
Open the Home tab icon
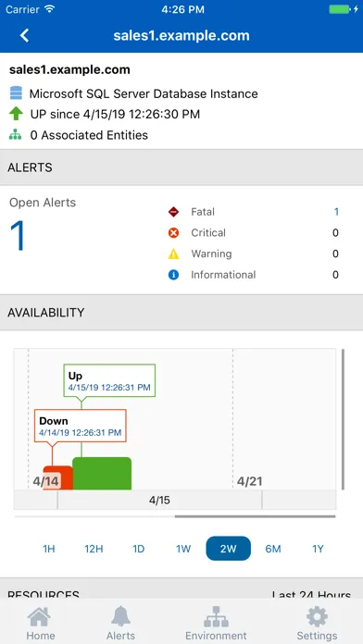(40, 617)
